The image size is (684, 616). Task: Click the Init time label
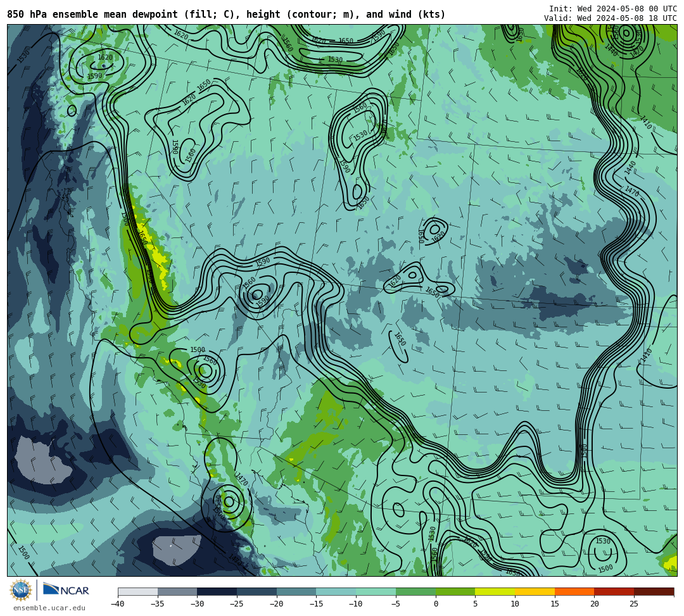(613, 9)
